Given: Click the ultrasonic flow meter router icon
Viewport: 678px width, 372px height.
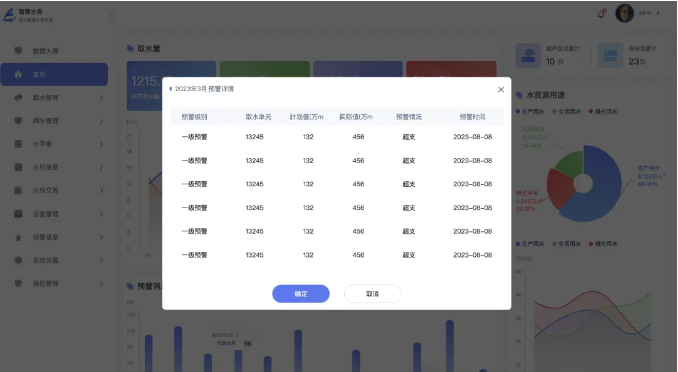Looking at the screenshot, I should click(x=528, y=56).
